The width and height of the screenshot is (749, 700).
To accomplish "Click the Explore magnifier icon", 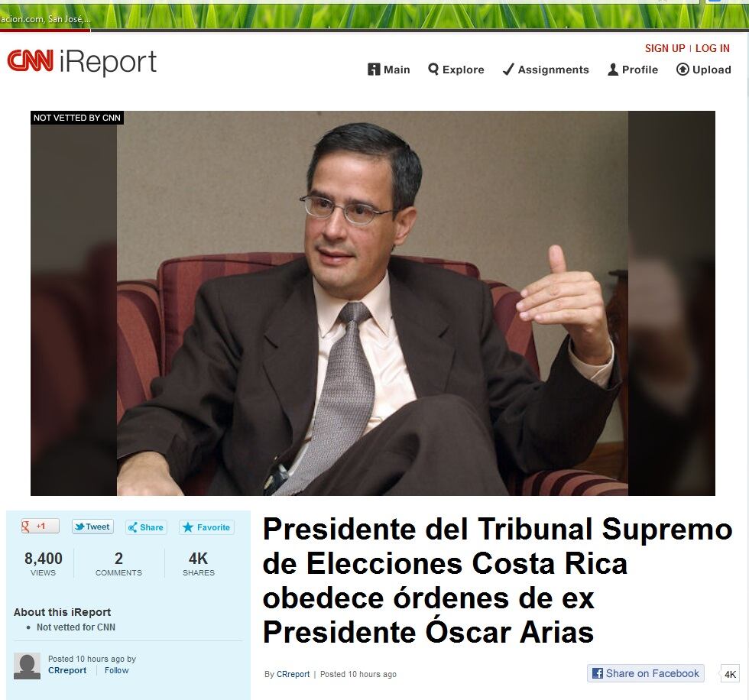I will tap(433, 70).
